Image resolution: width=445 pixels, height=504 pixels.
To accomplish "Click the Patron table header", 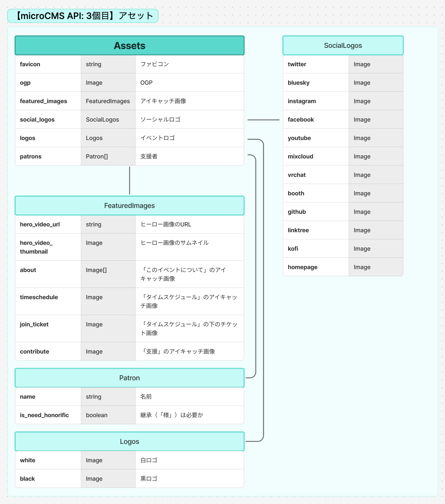I will (x=130, y=378).
